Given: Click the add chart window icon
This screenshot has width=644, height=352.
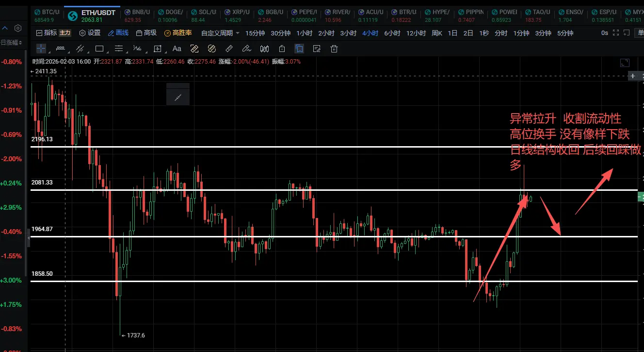Looking at the screenshot, I should click(626, 33).
